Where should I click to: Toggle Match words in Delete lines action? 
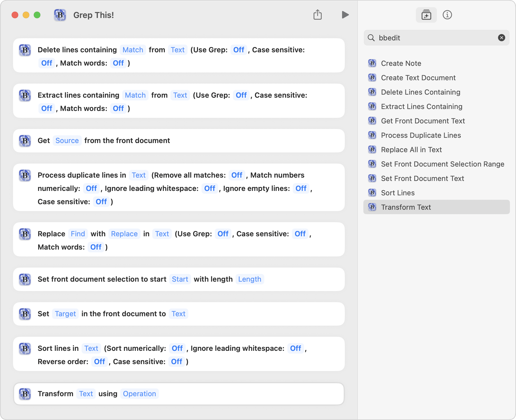[x=118, y=63]
